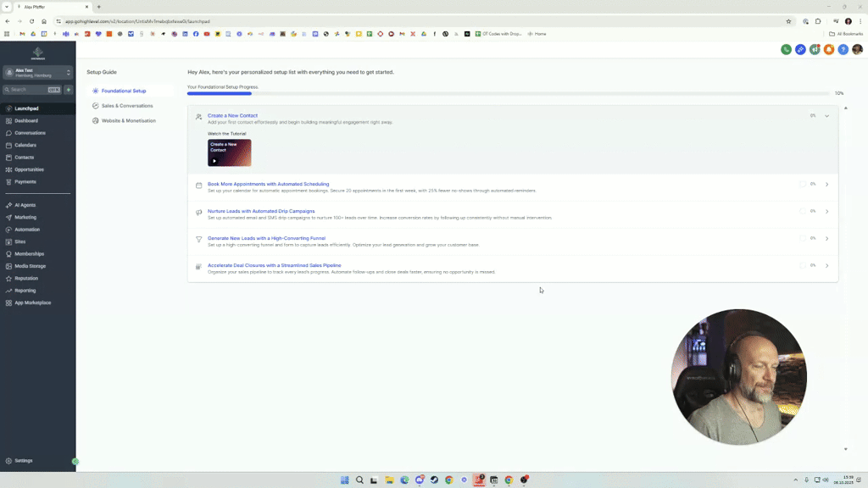Image resolution: width=868 pixels, height=488 pixels.
Task: Collapse sidebar with the green edge button
Action: tap(75, 461)
